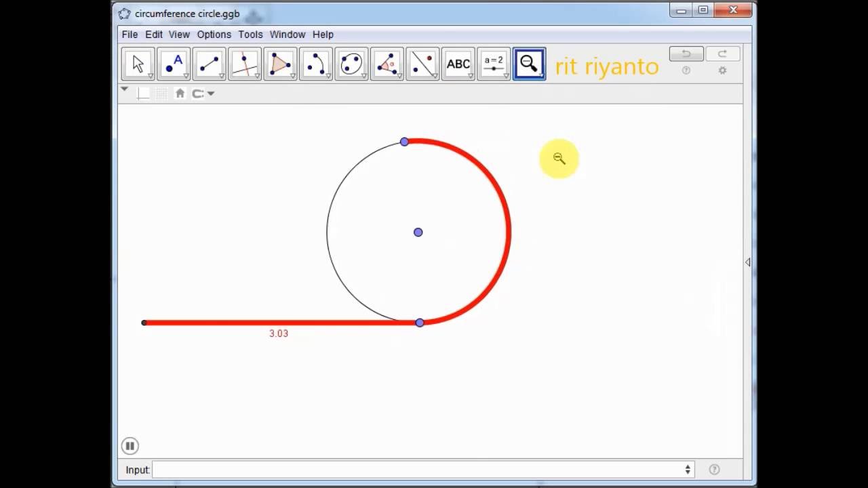Image resolution: width=868 pixels, height=488 pixels.
Task: Click the thin black circle outline
Action: [328, 232]
